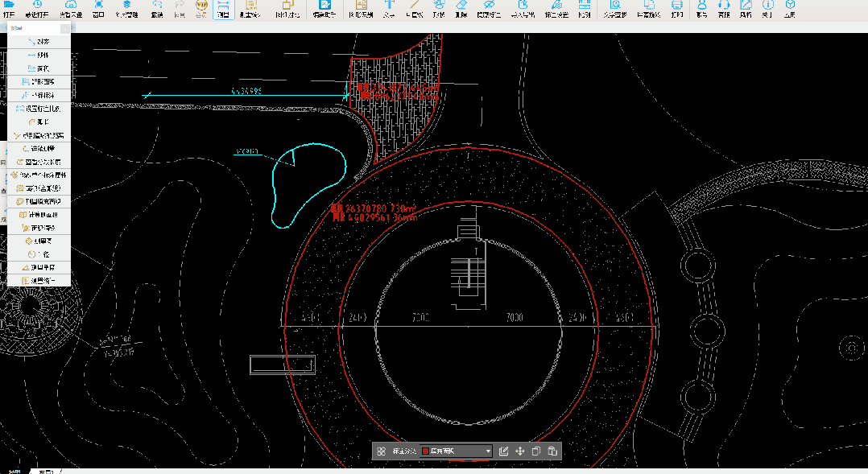Click the grid icon on floating bar

382,451
